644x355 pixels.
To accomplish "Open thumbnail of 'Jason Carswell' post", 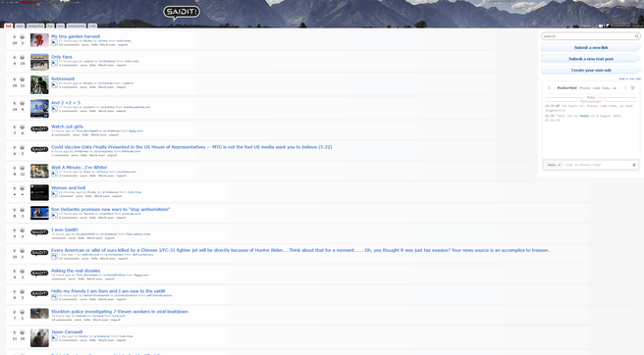I will (39, 337).
